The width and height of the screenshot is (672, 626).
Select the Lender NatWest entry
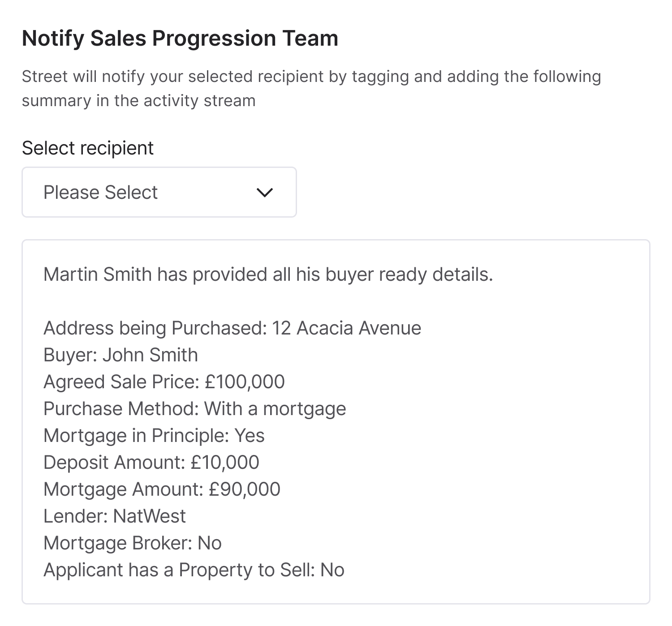pyautogui.click(x=114, y=516)
